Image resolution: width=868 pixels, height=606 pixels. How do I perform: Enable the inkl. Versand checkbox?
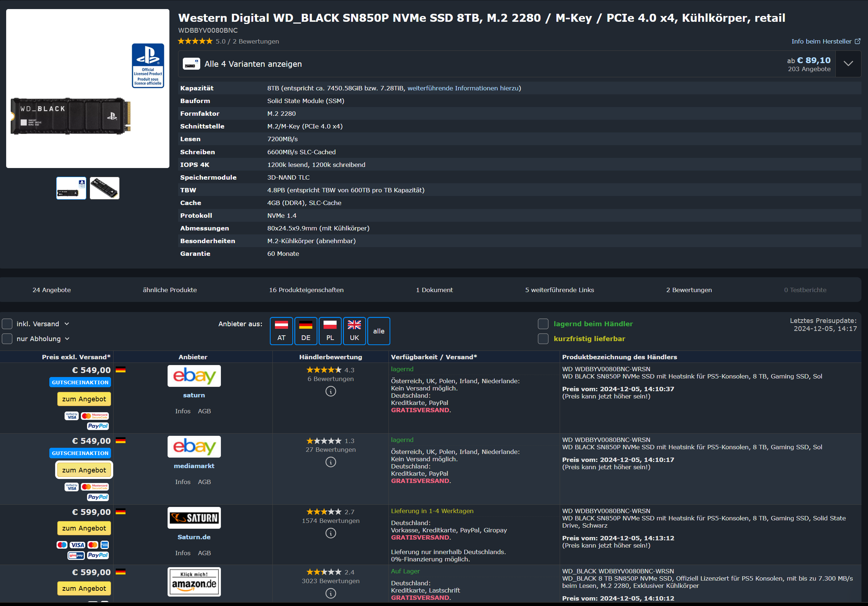7,324
